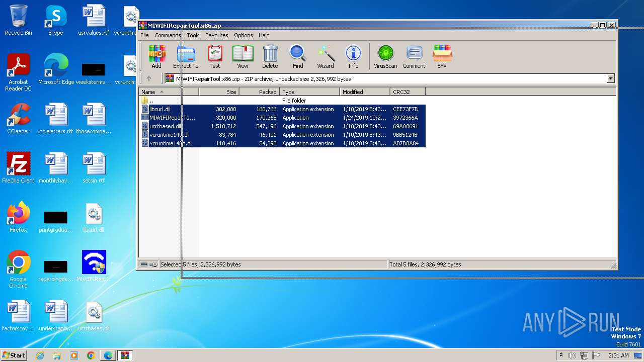
Task: Open Windows Explorer from taskbar
Action: pyautogui.click(x=57, y=355)
